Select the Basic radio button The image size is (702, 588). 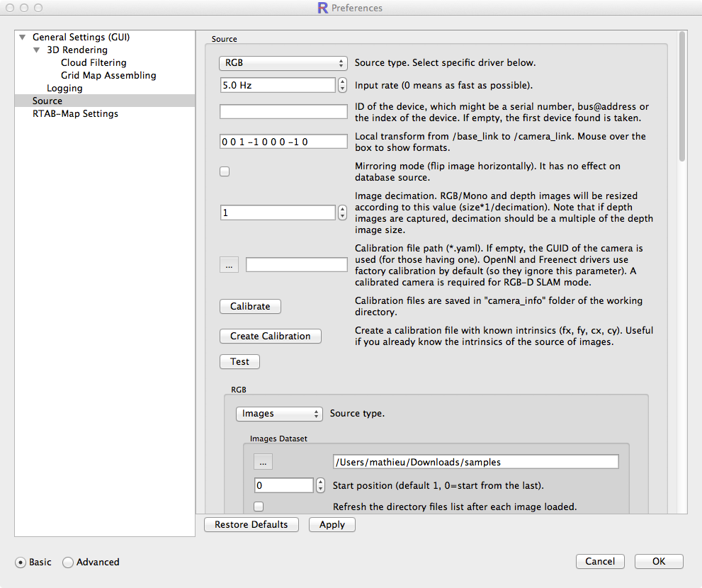21,562
